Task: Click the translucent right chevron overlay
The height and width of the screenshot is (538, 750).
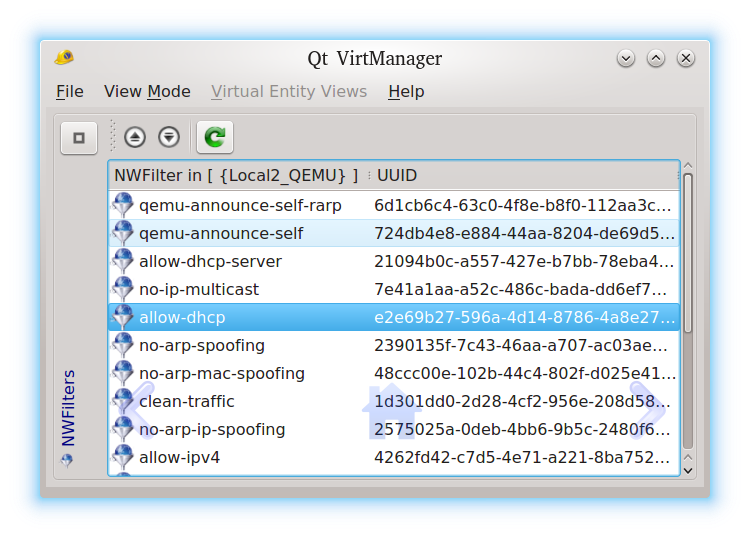Action: click(648, 409)
